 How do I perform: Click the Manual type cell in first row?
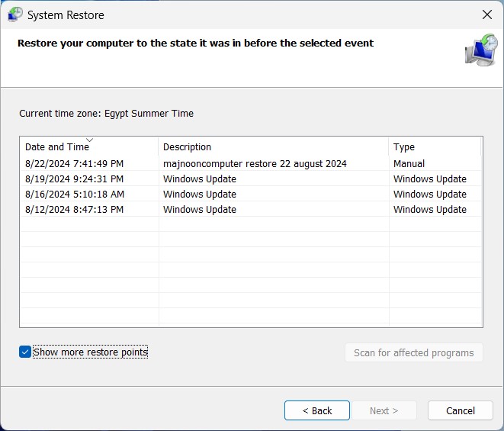tap(409, 163)
